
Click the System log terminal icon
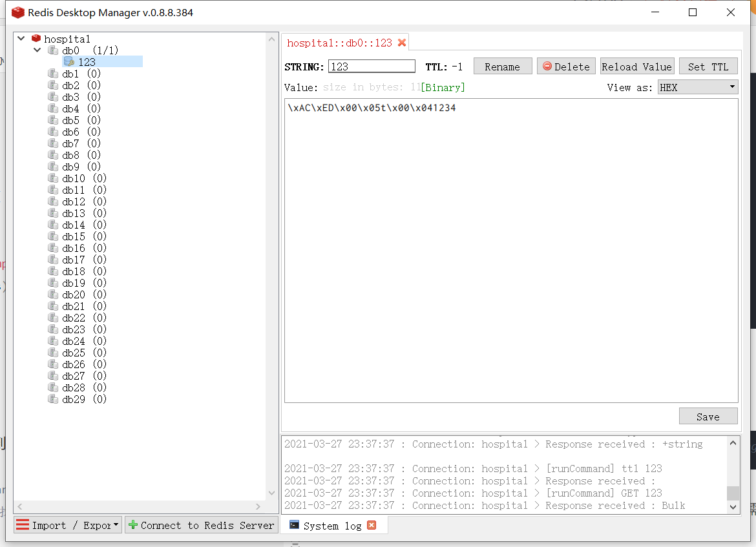[294, 525]
